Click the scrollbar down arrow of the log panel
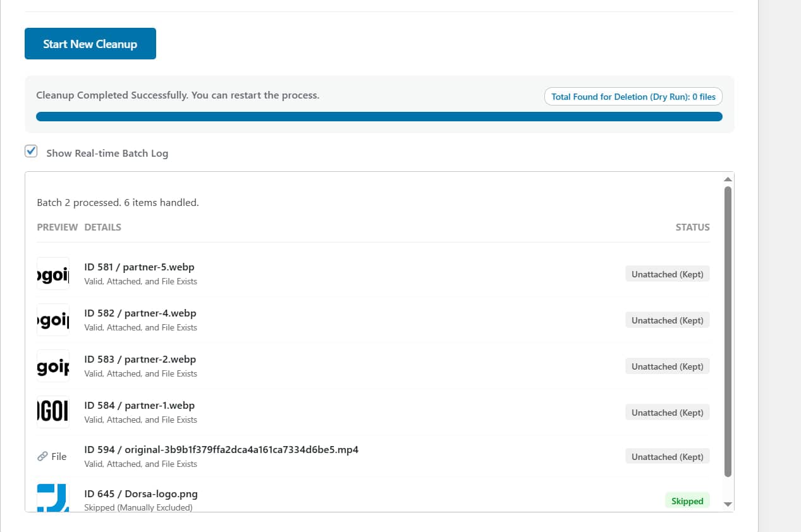Viewport: 801px width, 532px height. pyautogui.click(x=728, y=504)
